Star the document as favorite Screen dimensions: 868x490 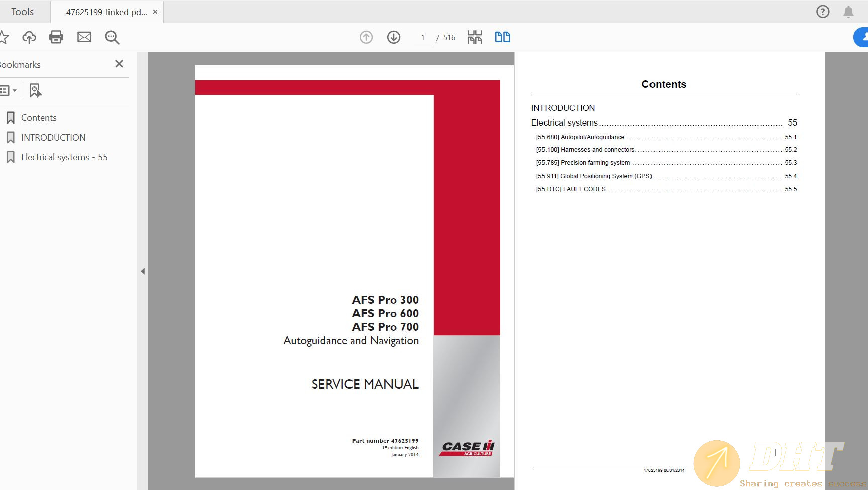pos(4,37)
